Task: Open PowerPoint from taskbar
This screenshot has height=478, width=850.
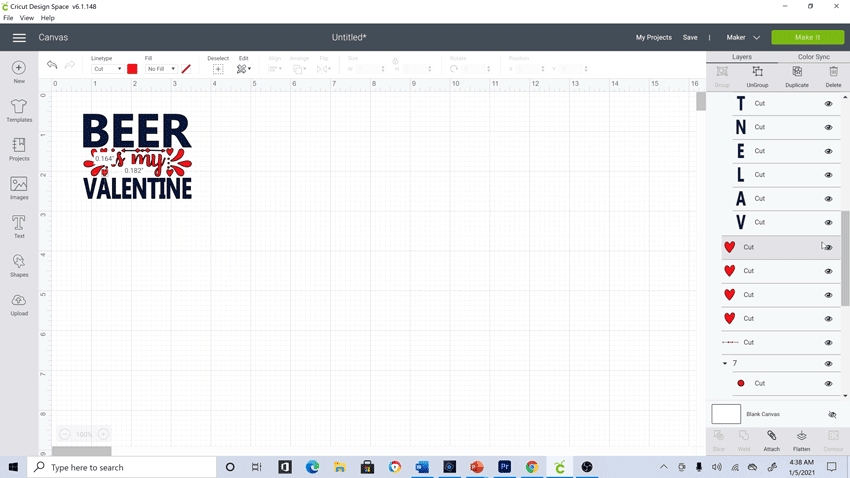Action: coord(477,467)
